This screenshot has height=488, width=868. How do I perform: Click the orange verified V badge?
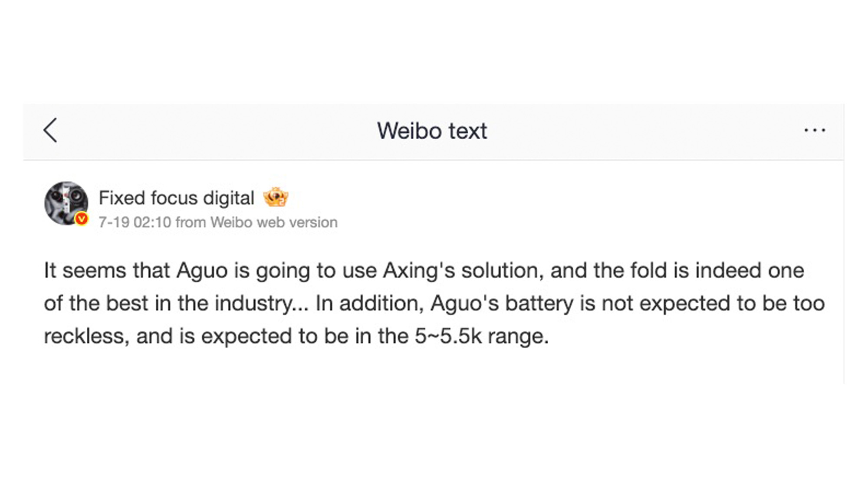tap(82, 219)
